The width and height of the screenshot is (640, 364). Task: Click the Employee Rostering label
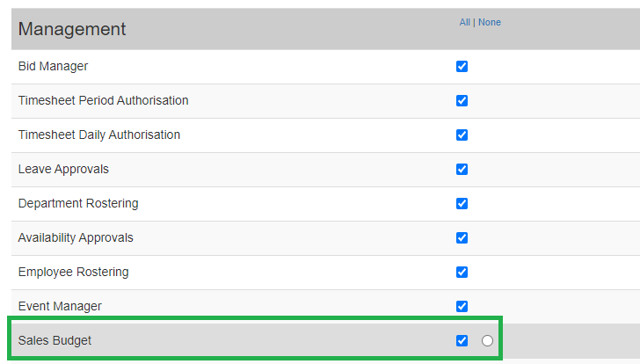pos(74,272)
